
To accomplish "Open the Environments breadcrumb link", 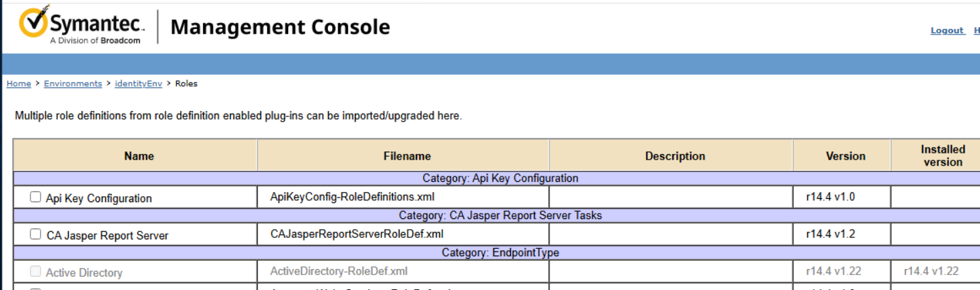I will pyautogui.click(x=73, y=84).
